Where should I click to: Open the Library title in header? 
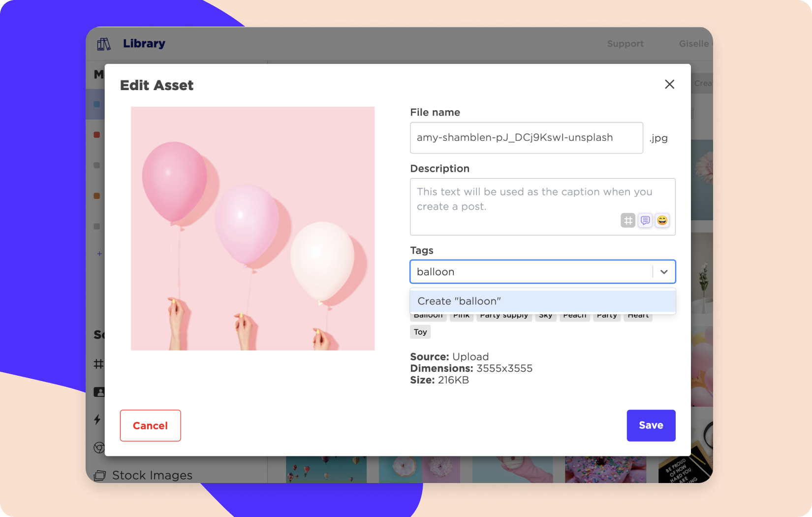click(x=144, y=44)
